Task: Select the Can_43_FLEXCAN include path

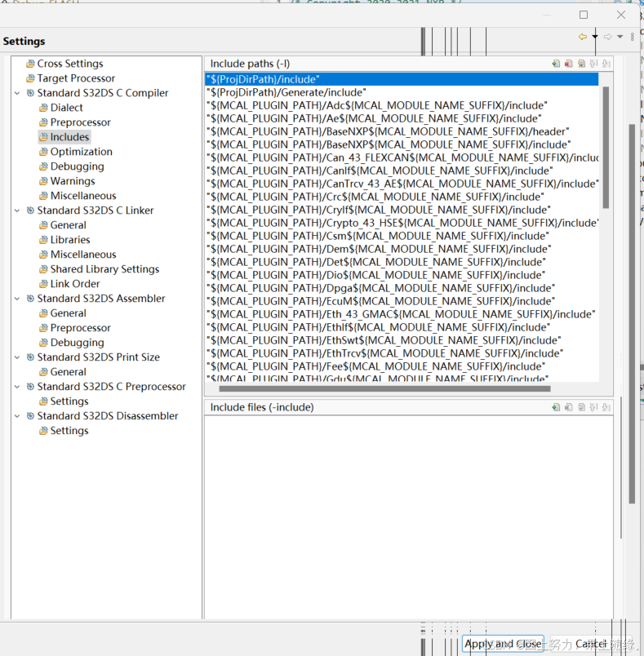Action: click(402, 157)
